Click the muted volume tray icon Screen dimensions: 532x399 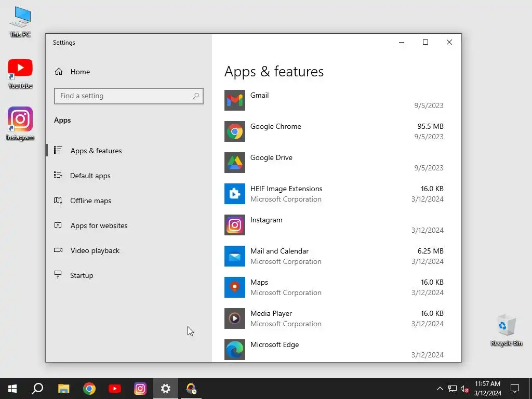click(465, 389)
